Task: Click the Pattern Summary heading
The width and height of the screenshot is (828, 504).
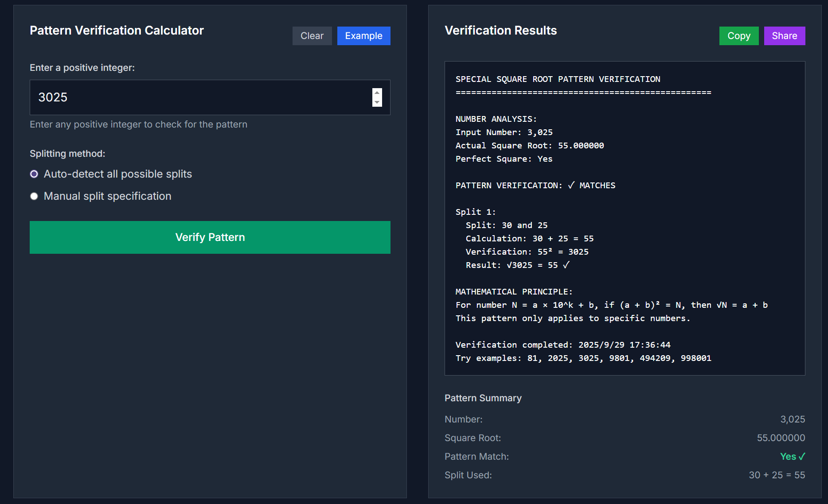Action: coord(483,398)
